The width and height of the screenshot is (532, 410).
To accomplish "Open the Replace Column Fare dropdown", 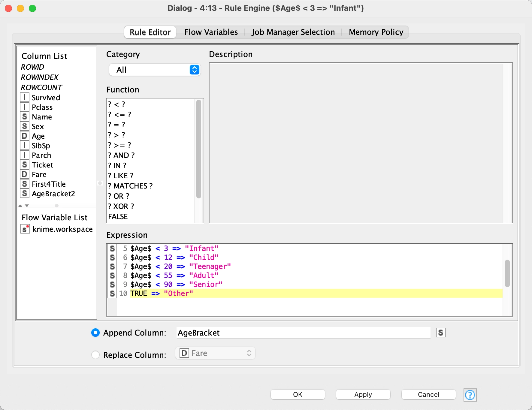I will pos(215,353).
